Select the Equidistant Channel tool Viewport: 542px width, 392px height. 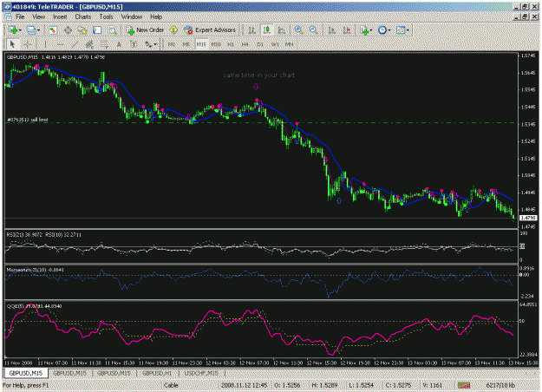click(x=89, y=44)
